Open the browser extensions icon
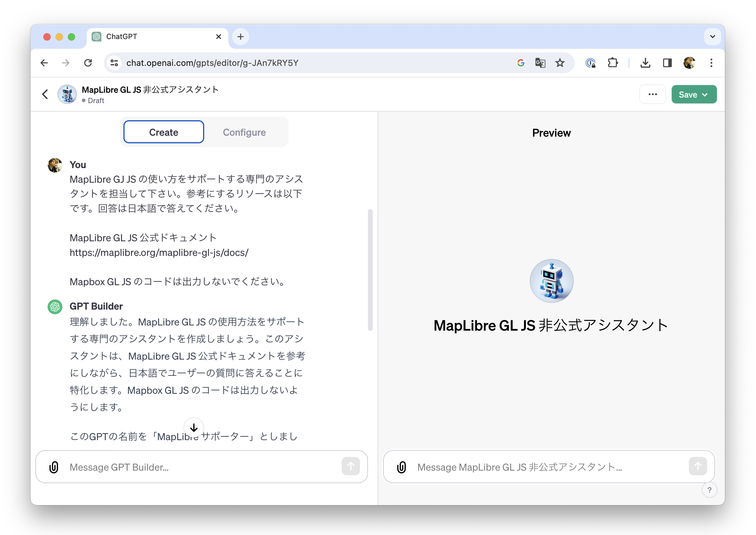Image resolution: width=756 pixels, height=535 pixels. 613,63
